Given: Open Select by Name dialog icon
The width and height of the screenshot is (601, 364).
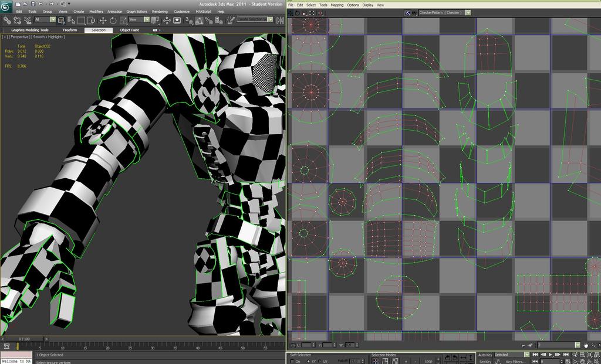Looking at the screenshot, I should coord(71,21).
